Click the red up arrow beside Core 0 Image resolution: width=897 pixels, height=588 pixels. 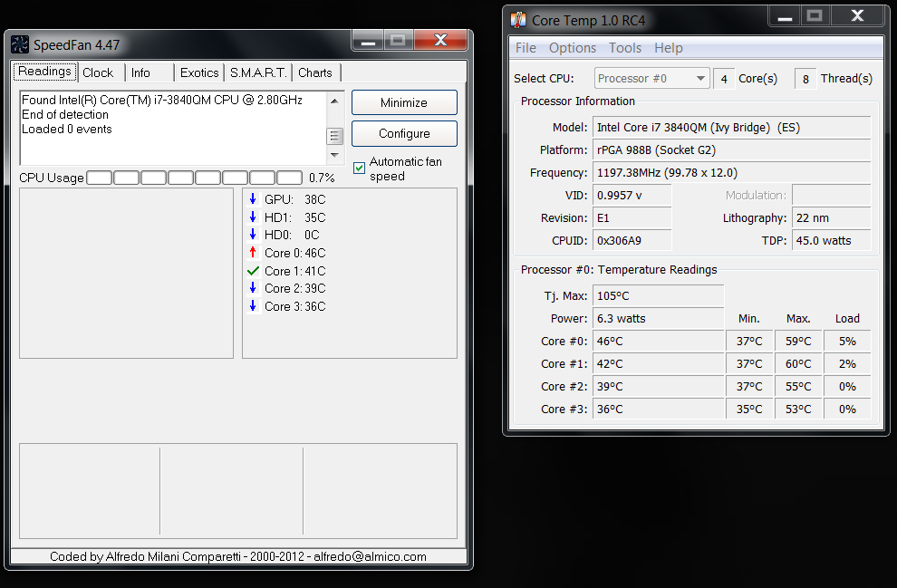(253, 252)
